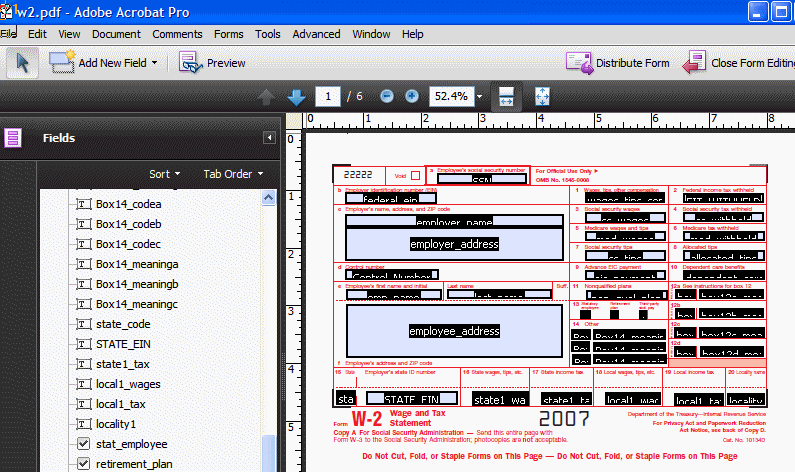The height and width of the screenshot is (472, 795).
Task: Open the Help menu
Action: point(412,34)
